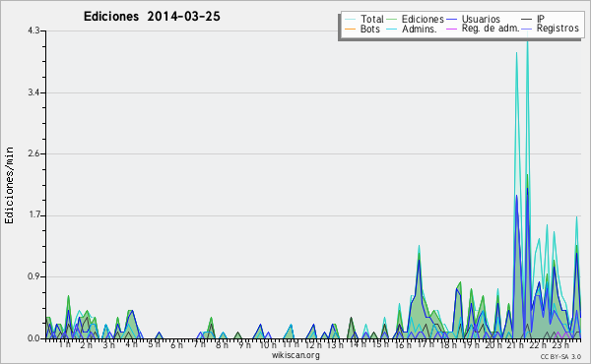Click the orange Bots legend line swatch
Image resolution: width=591 pixels, height=364 pixels.
point(350,29)
